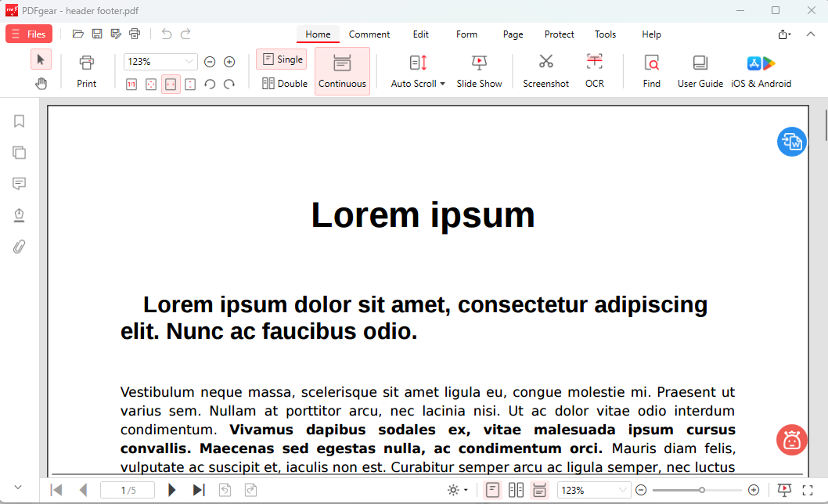Open the Help tab

point(651,34)
